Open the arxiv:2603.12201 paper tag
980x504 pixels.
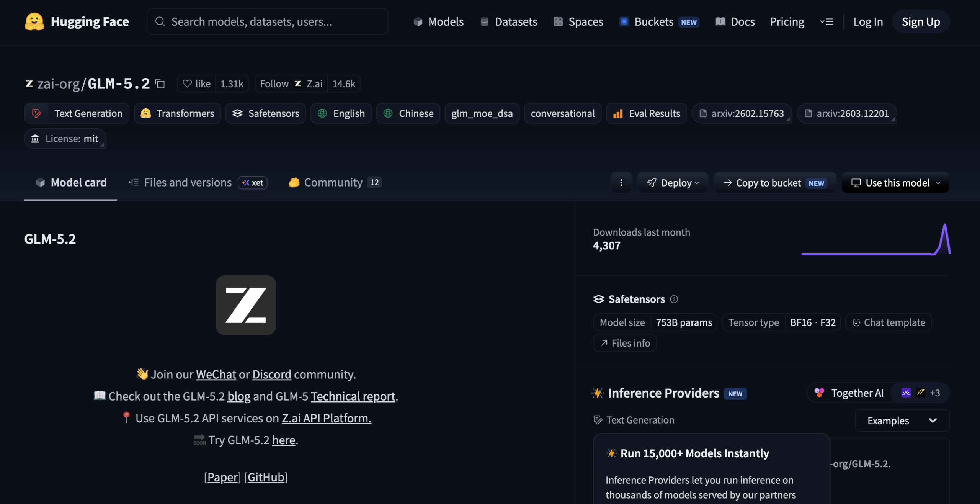[847, 113]
